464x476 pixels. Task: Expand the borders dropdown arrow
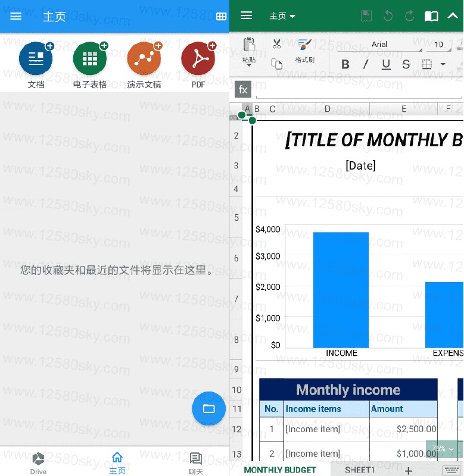click(443, 64)
